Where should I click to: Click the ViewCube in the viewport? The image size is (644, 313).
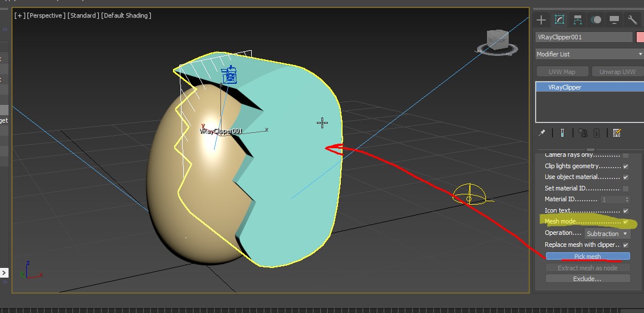tap(497, 41)
